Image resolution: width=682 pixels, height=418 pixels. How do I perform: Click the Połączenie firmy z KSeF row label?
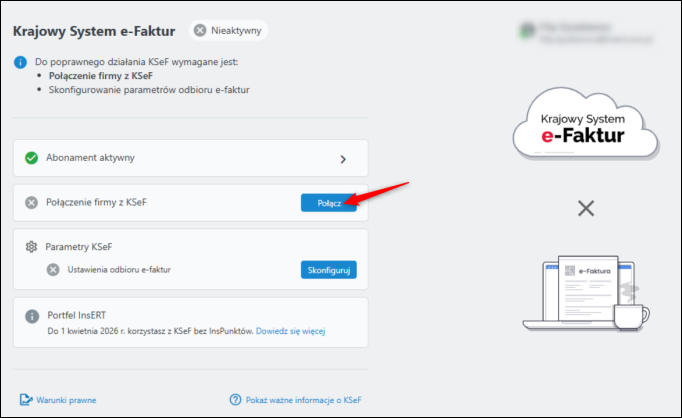(x=97, y=202)
